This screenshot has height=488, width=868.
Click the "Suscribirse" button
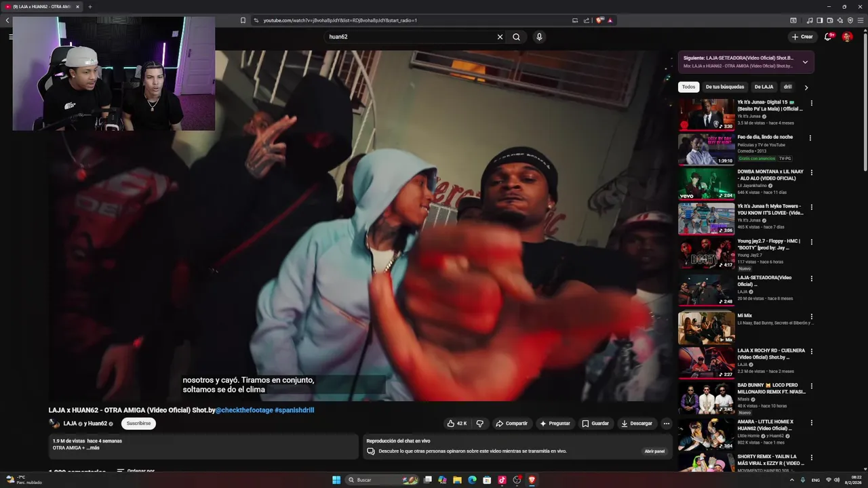(x=138, y=424)
